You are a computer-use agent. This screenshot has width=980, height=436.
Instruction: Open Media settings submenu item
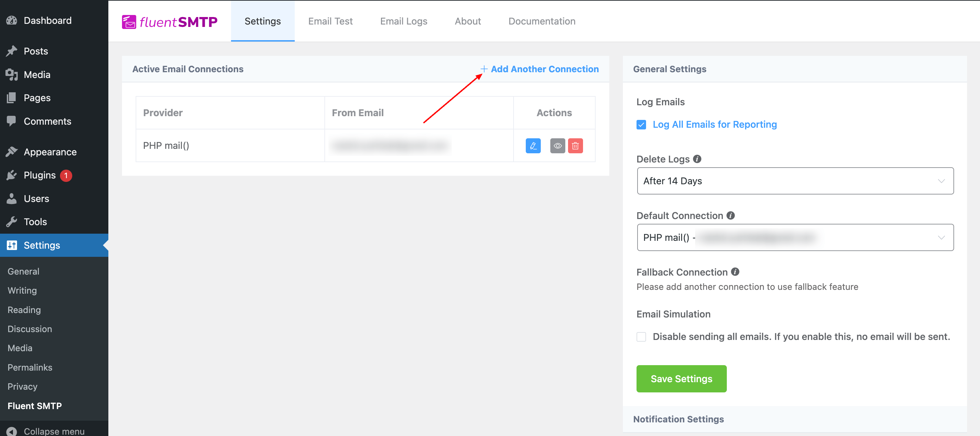pyautogui.click(x=20, y=348)
